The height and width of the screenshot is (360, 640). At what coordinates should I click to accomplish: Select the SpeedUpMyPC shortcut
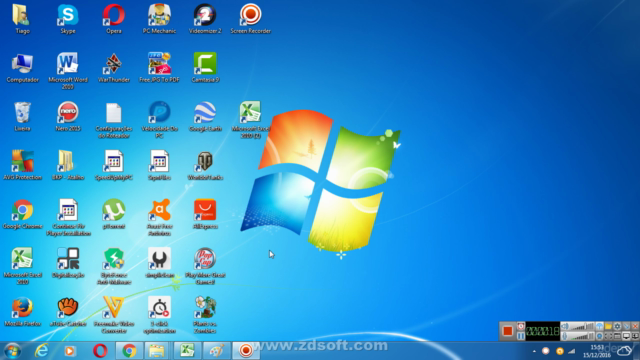(113, 165)
